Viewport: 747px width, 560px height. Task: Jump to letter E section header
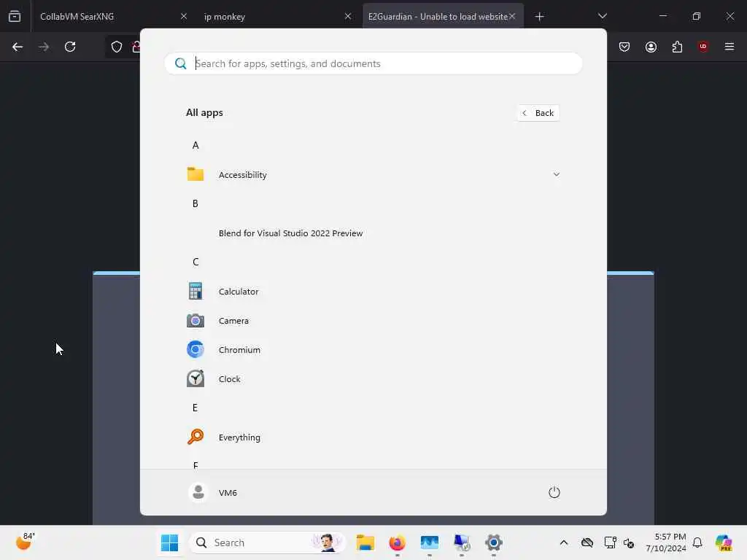tap(196, 408)
